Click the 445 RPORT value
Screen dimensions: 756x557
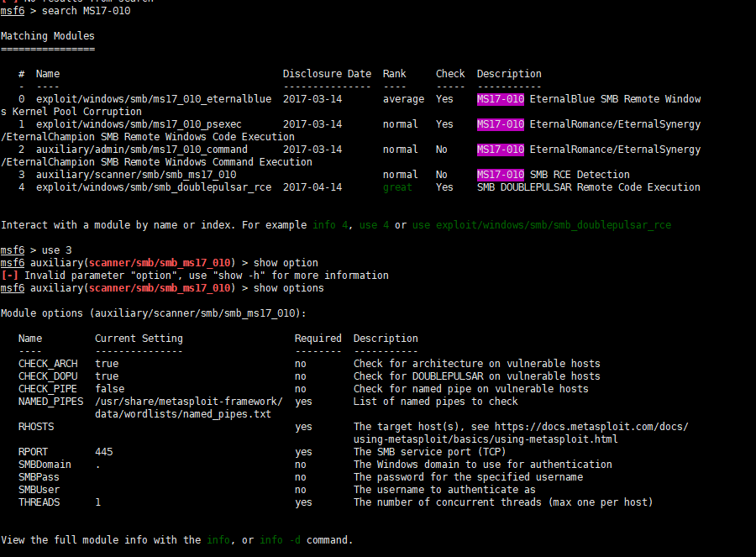point(103,452)
